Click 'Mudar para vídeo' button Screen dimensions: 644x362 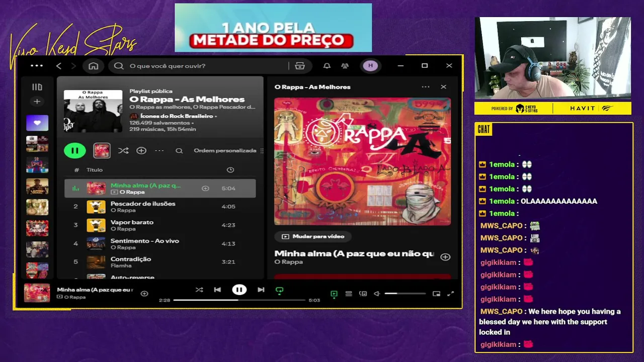pyautogui.click(x=312, y=236)
